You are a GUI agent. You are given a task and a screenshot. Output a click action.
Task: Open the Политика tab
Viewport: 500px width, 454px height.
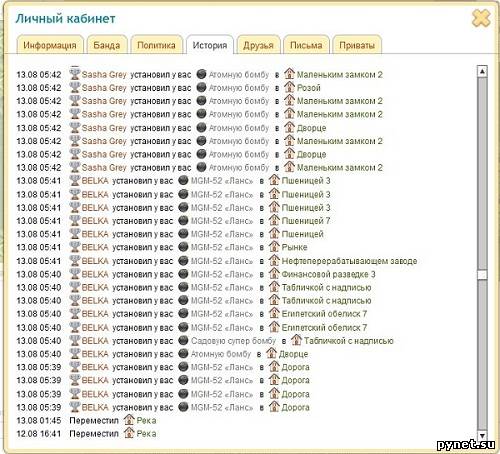[x=156, y=45]
